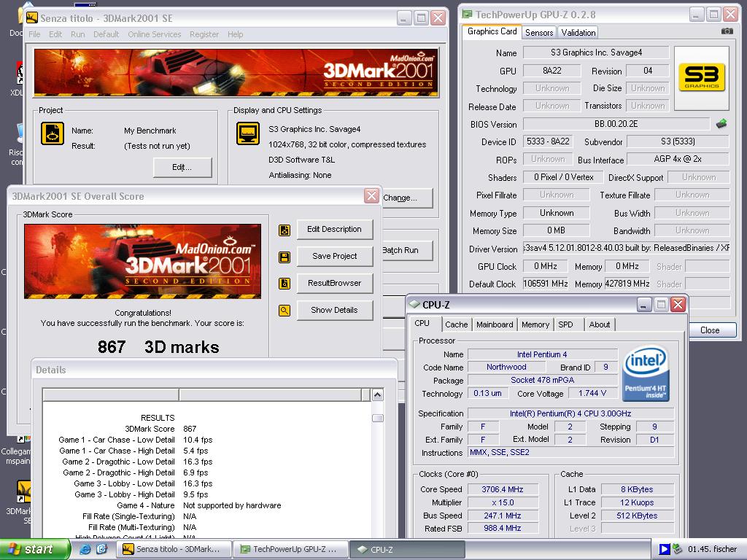Viewport: 747px width, 560px height.
Task: Click the Specification field in CPU-Z
Action: [570, 413]
